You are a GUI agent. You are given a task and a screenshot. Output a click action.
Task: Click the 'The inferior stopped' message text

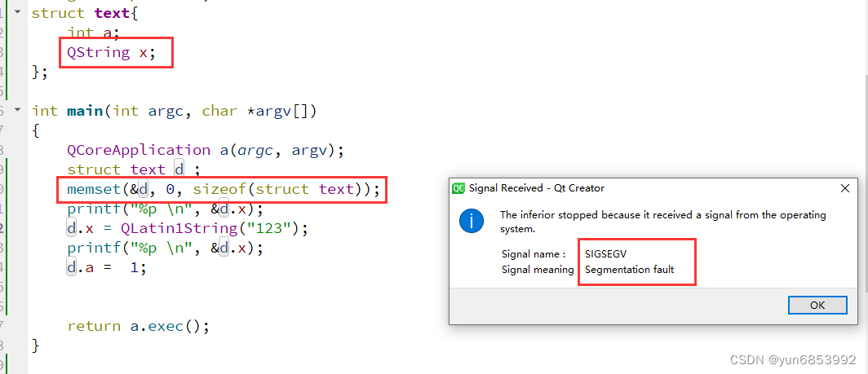662,222
